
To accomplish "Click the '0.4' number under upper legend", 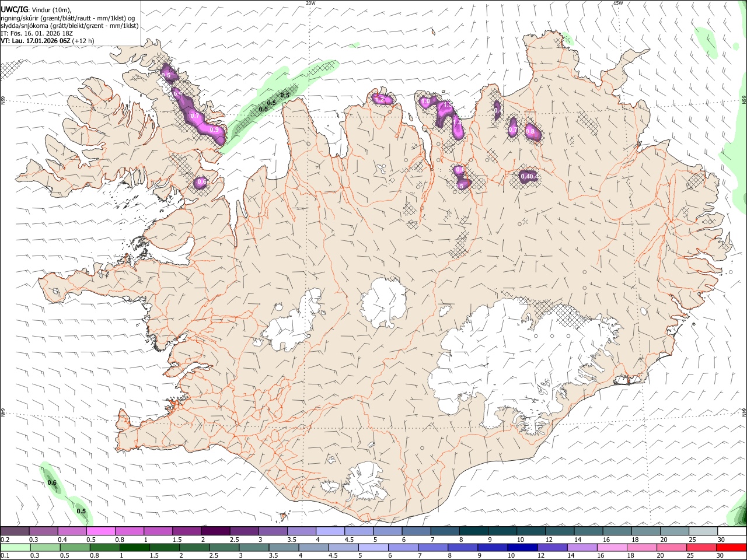I will pyautogui.click(x=62, y=540).
